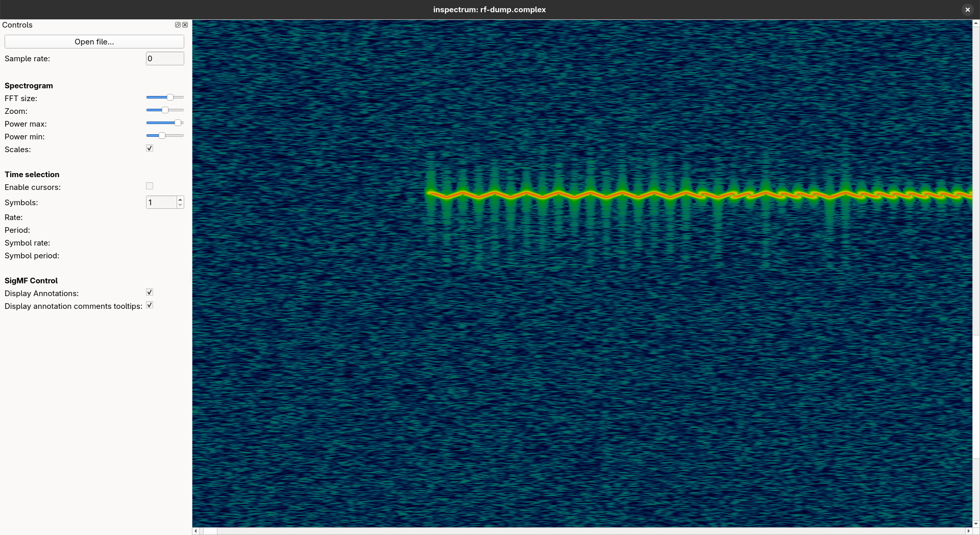The width and height of the screenshot is (980, 535).
Task: Enable cursors checkbox in Time selection
Action: tap(150, 186)
